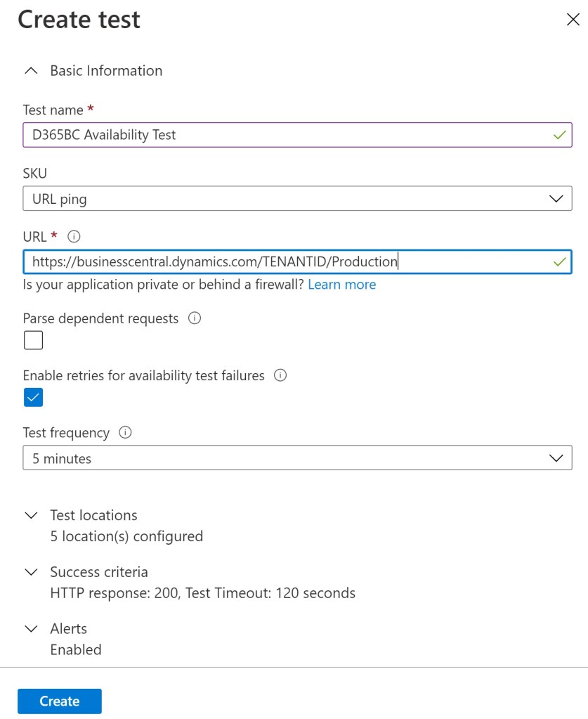Image resolution: width=588 pixels, height=719 pixels.
Task: Click info icon beside Parse dependent requests
Action: pyautogui.click(x=195, y=318)
